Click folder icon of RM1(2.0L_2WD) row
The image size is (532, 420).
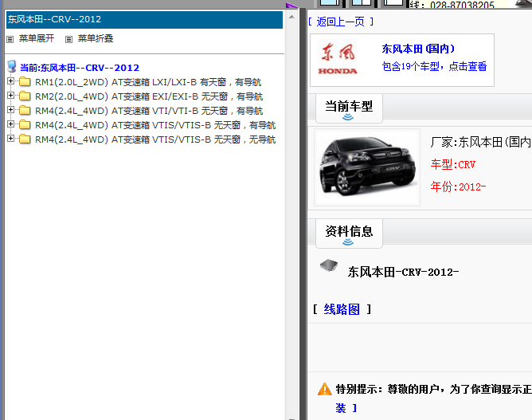[x=25, y=82]
